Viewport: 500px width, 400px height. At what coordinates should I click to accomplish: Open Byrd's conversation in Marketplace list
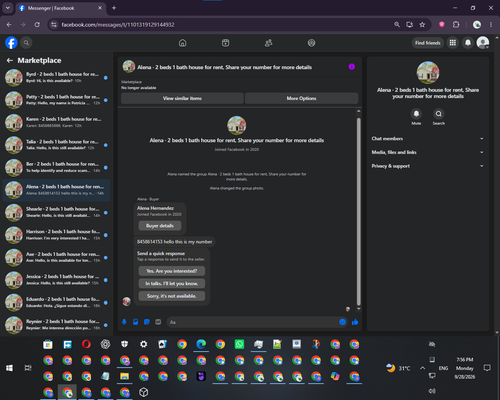pyautogui.click(x=56, y=77)
